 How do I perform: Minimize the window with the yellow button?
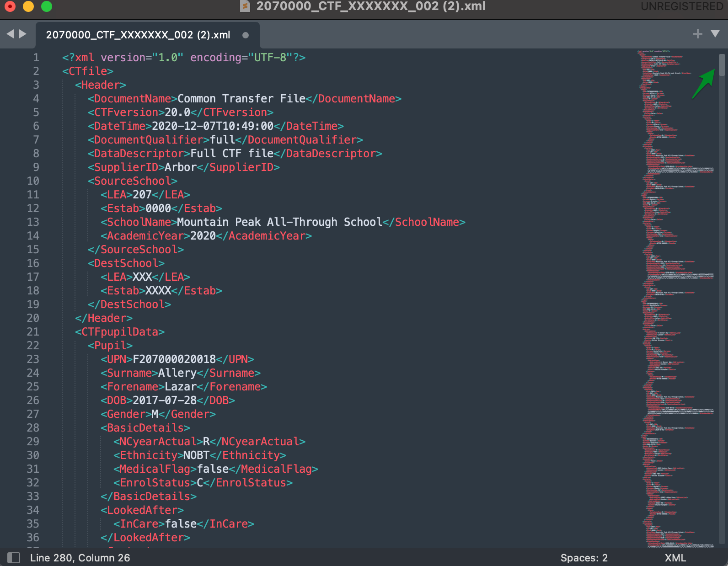[28, 6]
